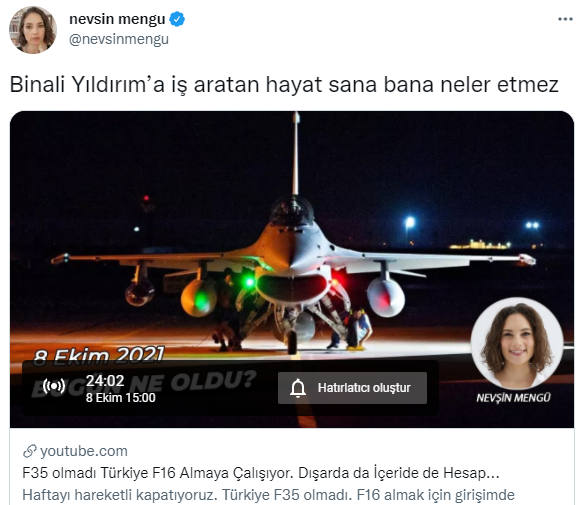Open the youtube.com domain link
584x505 pixels.
84,451
